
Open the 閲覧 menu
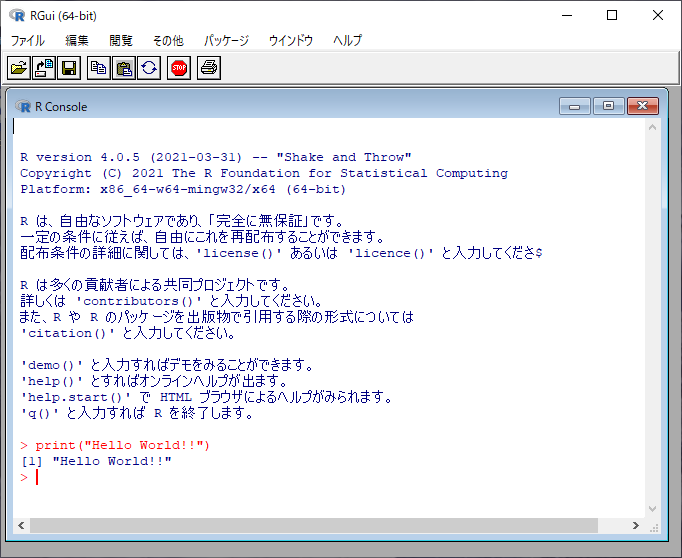click(120, 40)
